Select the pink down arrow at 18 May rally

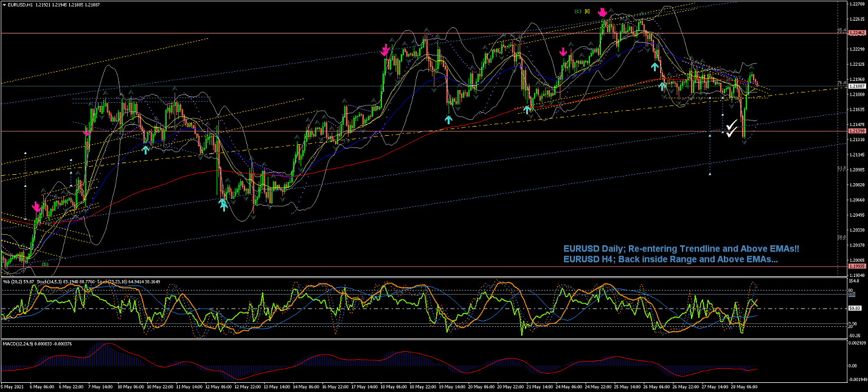tap(385, 51)
